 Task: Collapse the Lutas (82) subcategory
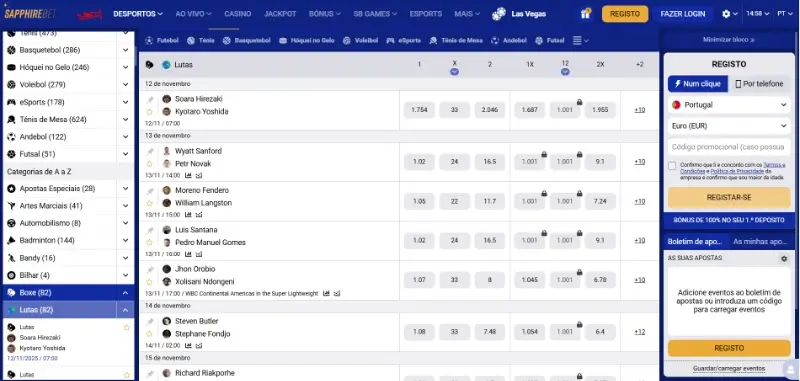pyautogui.click(x=126, y=310)
